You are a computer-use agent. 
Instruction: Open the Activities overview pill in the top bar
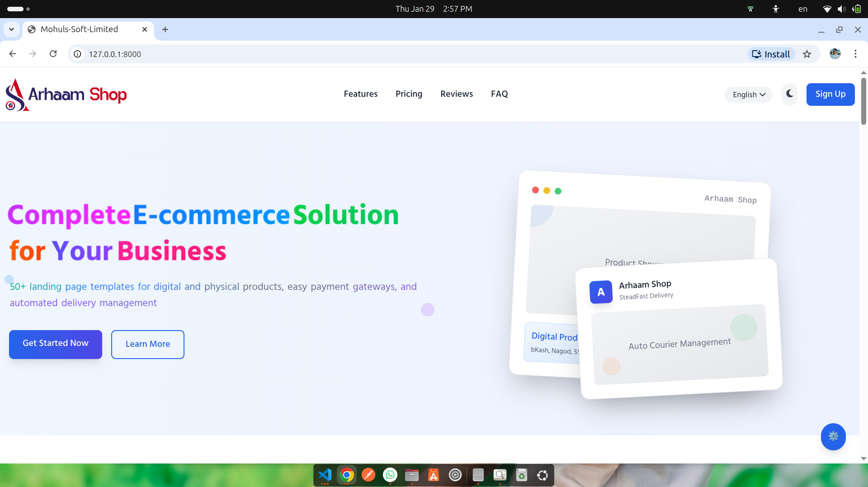click(19, 9)
